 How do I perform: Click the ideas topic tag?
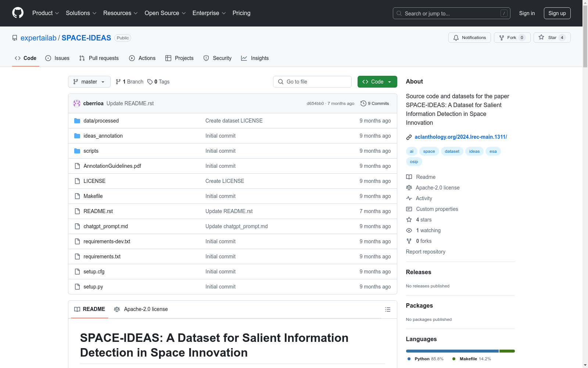pyautogui.click(x=474, y=151)
